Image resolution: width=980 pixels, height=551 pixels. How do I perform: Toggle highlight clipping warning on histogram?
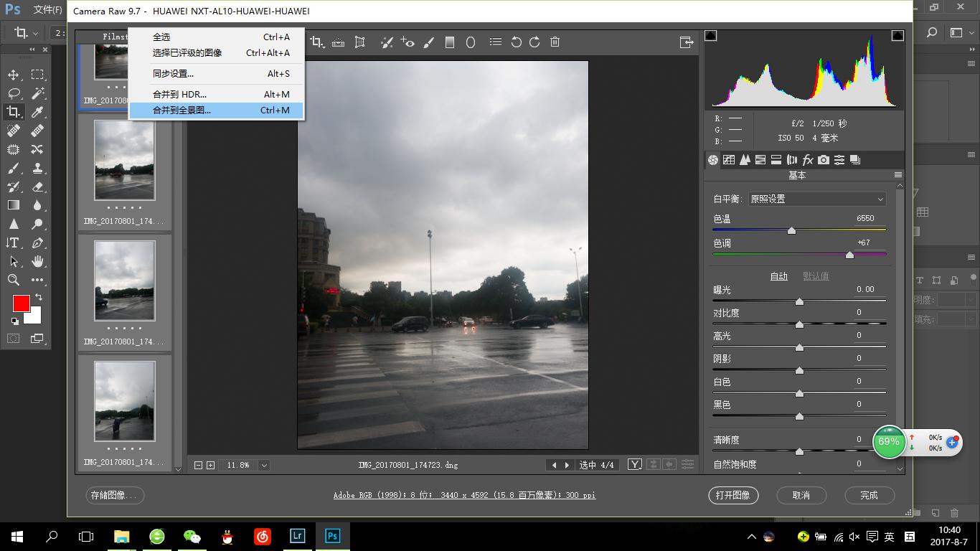pos(897,36)
